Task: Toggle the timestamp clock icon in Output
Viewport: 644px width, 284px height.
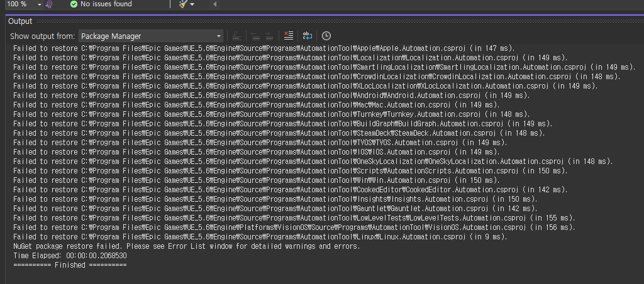Action: coord(326,36)
